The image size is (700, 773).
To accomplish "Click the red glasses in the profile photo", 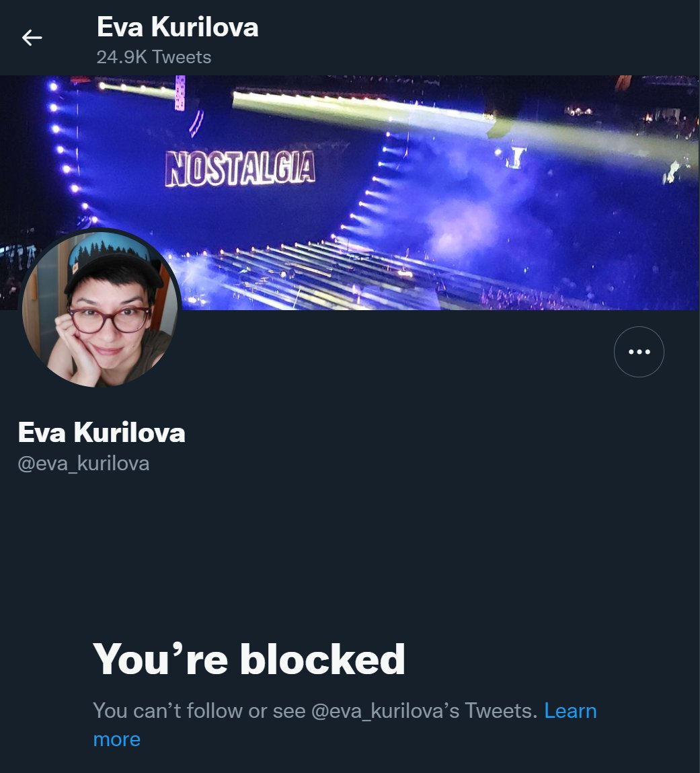I will [x=110, y=318].
